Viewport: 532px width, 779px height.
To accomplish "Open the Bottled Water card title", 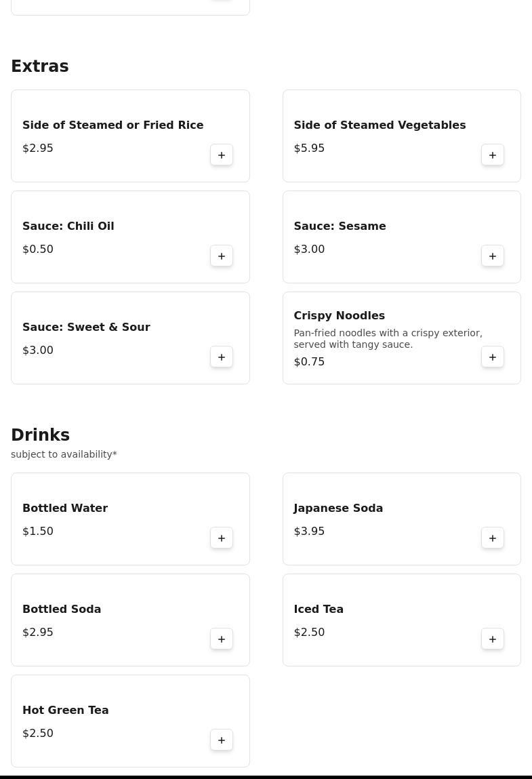I will click(x=65, y=508).
